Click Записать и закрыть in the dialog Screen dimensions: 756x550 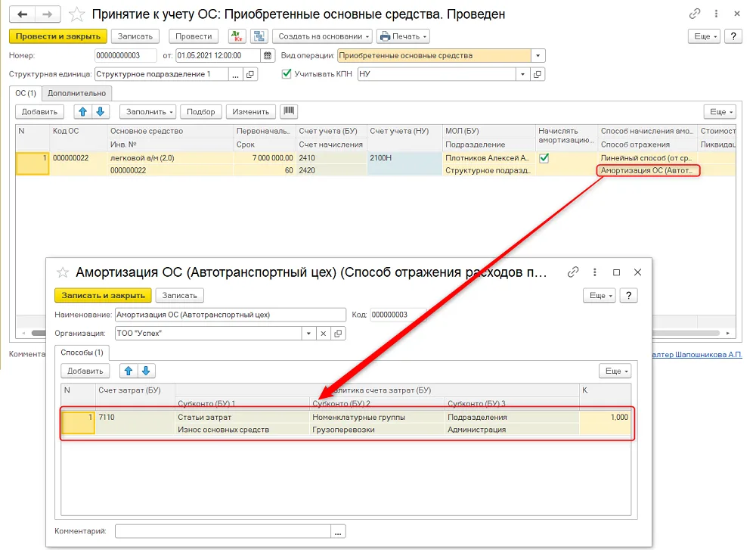tap(103, 295)
